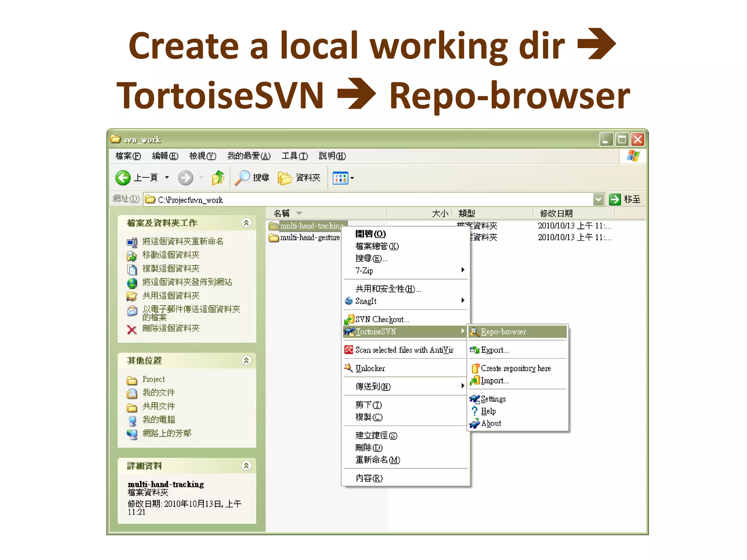Click the e-mail folder files envelope icon

(132, 311)
